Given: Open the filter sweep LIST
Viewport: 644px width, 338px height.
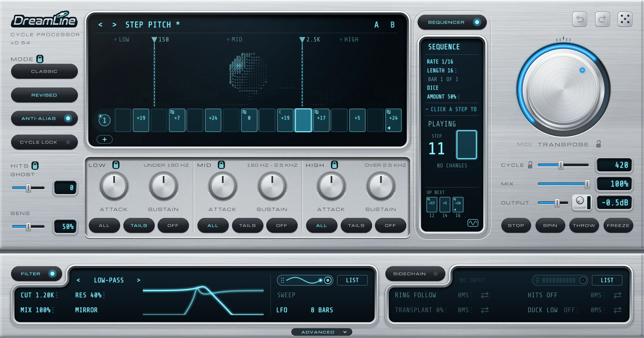Looking at the screenshot, I should [x=352, y=280].
